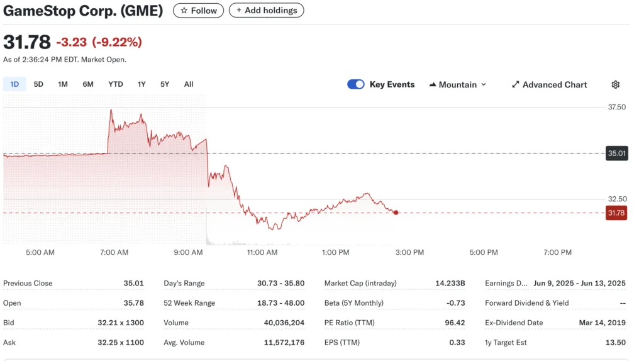Click the 3:00 PM time axis label
The width and height of the screenshot is (644, 361).
click(x=409, y=253)
